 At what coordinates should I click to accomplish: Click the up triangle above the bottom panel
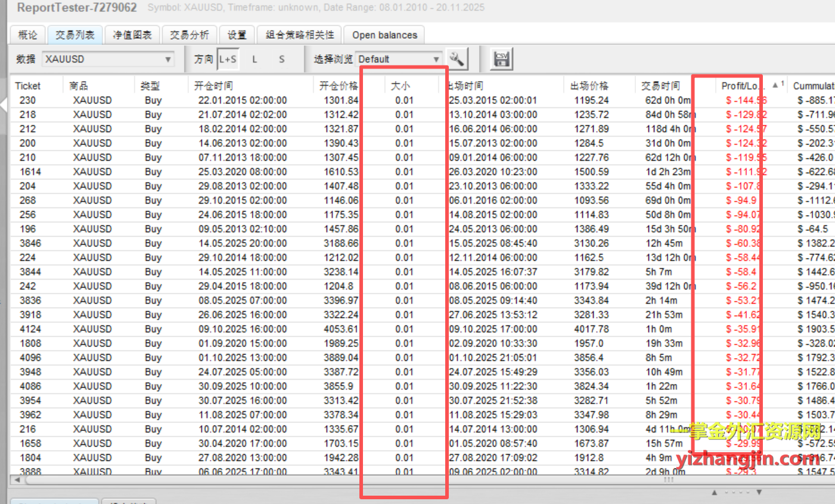click(x=714, y=493)
